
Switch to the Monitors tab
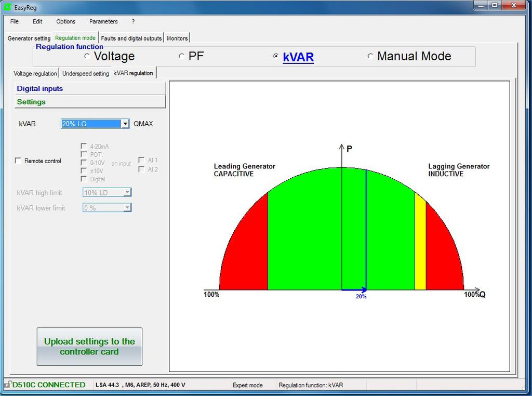[x=177, y=38]
